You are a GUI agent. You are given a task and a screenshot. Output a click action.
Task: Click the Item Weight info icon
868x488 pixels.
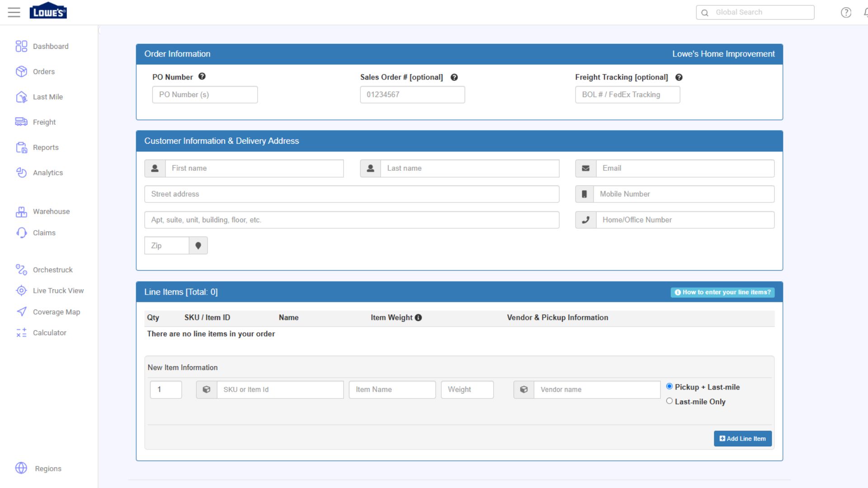point(418,318)
